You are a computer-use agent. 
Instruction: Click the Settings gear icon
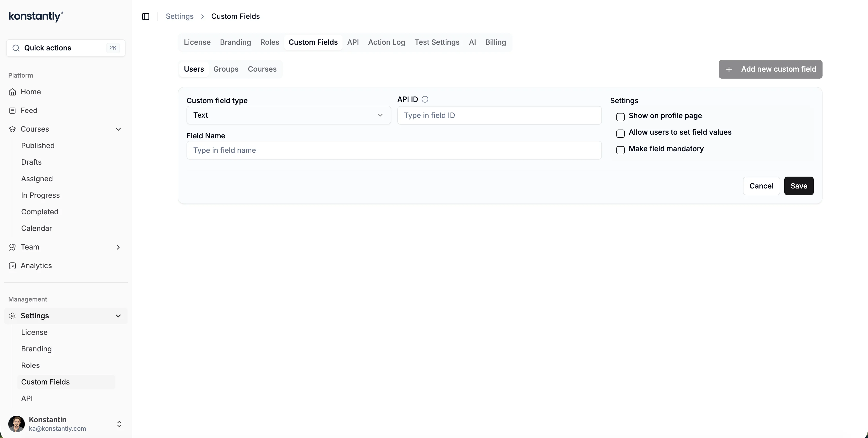tap(12, 316)
